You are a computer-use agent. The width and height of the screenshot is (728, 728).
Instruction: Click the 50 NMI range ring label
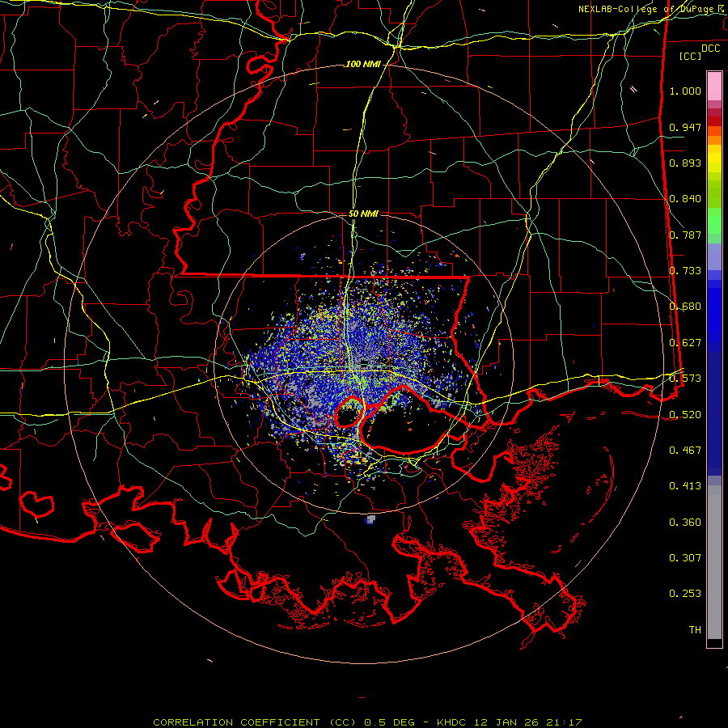point(363,214)
